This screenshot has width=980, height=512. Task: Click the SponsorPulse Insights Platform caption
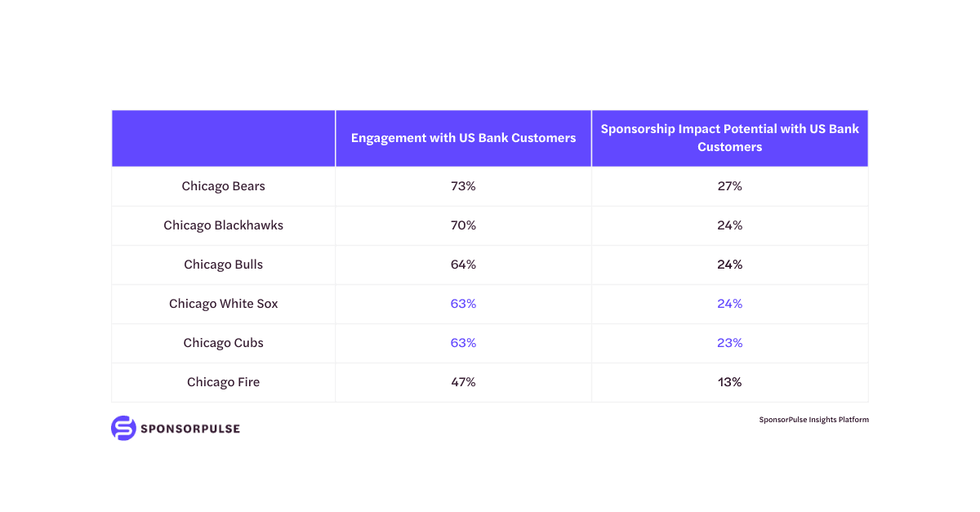(x=813, y=420)
